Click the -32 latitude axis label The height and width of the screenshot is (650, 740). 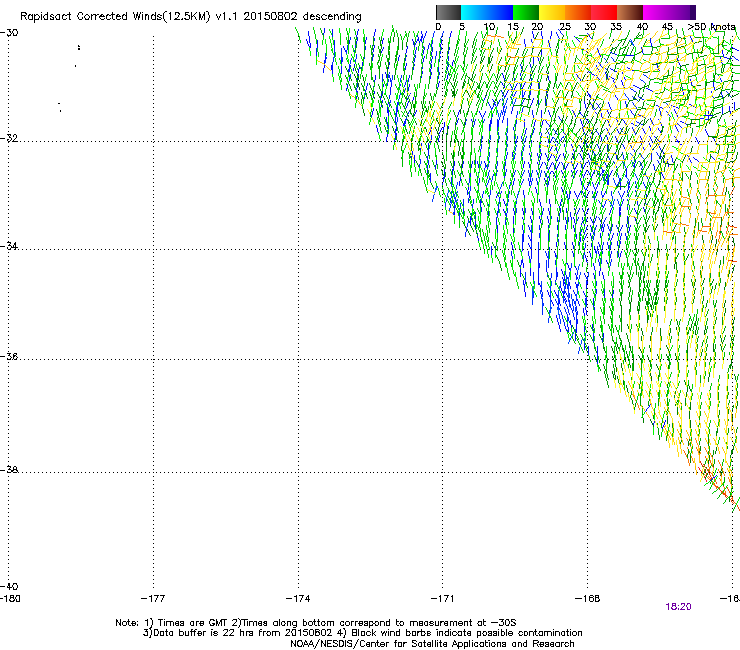9,138
